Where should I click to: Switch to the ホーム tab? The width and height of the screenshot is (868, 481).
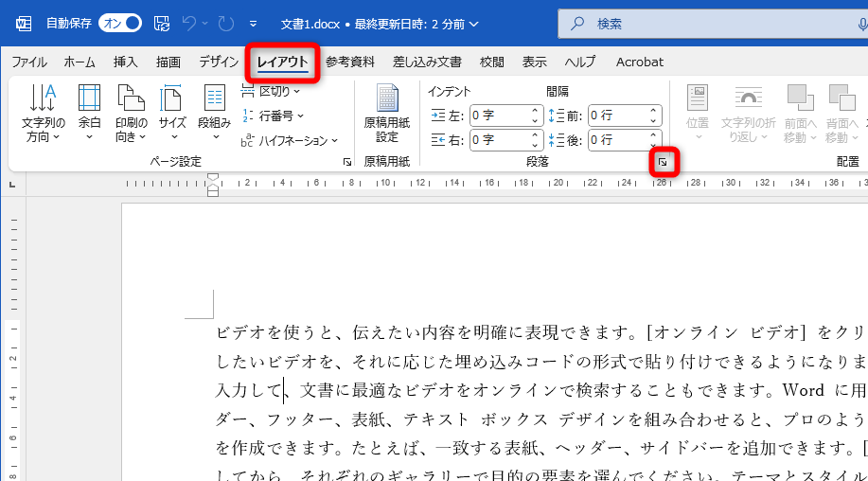80,62
